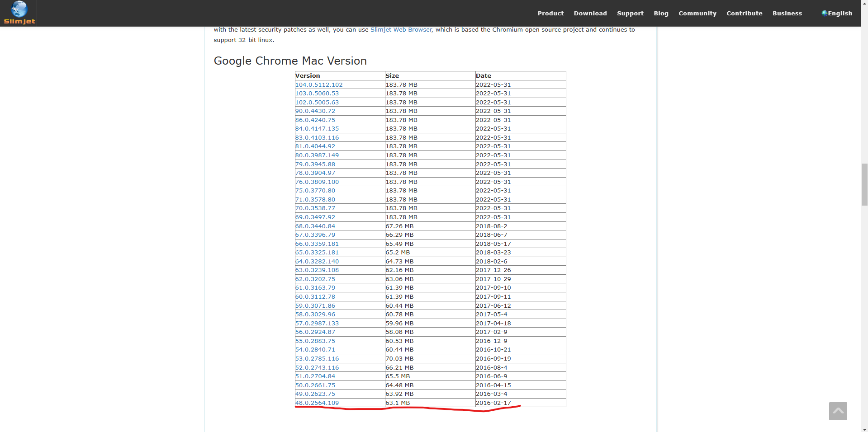The image size is (868, 432).
Task: Open the English language selector
Action: point(837,14)
